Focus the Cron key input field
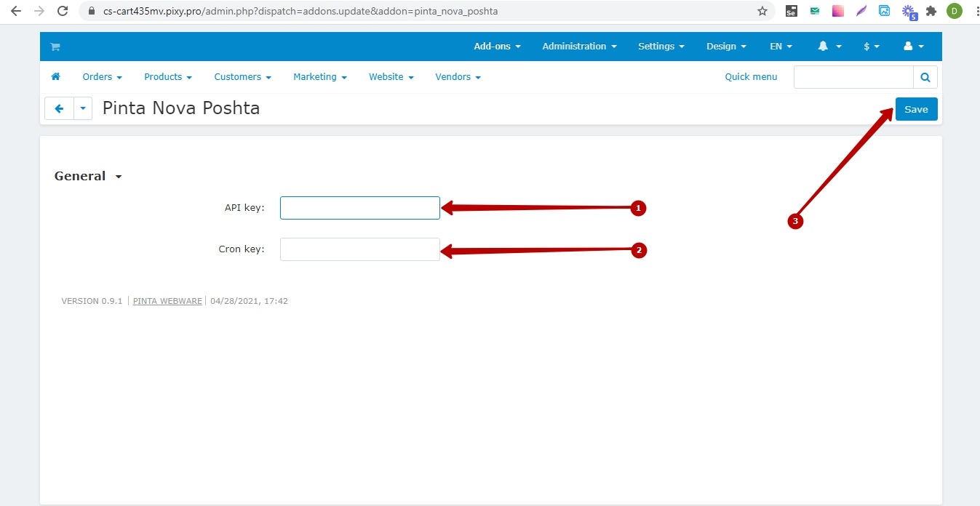Image resolution: width=980 pixels, height=506 pixels. tap(360, 249)
